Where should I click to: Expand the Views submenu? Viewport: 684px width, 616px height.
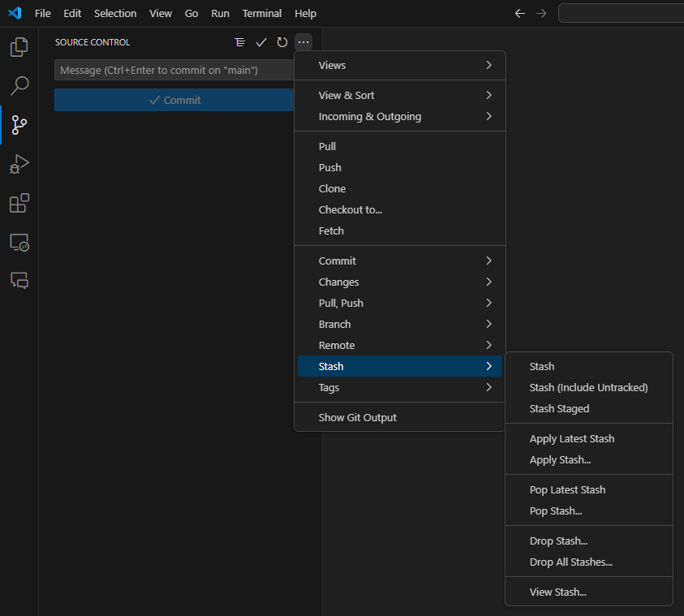(x=399, y=65)
